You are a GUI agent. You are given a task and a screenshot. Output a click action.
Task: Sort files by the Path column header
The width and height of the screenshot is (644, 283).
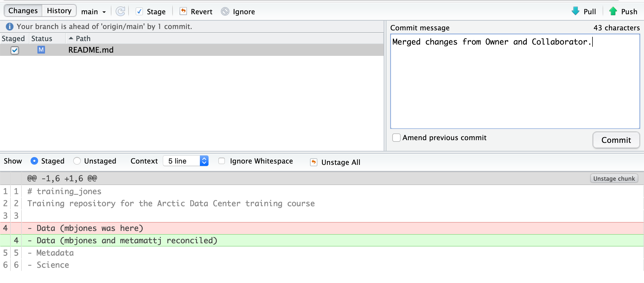coord(83,38)
